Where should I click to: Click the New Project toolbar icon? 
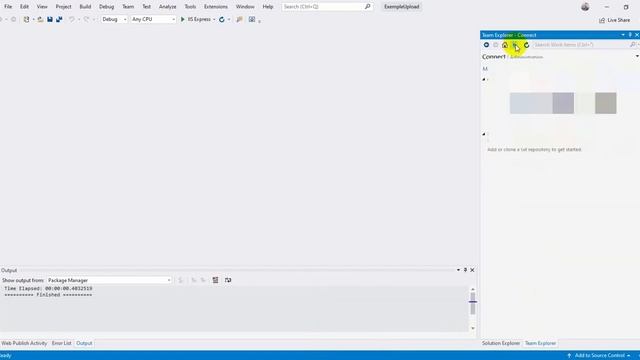coord(27,19)
